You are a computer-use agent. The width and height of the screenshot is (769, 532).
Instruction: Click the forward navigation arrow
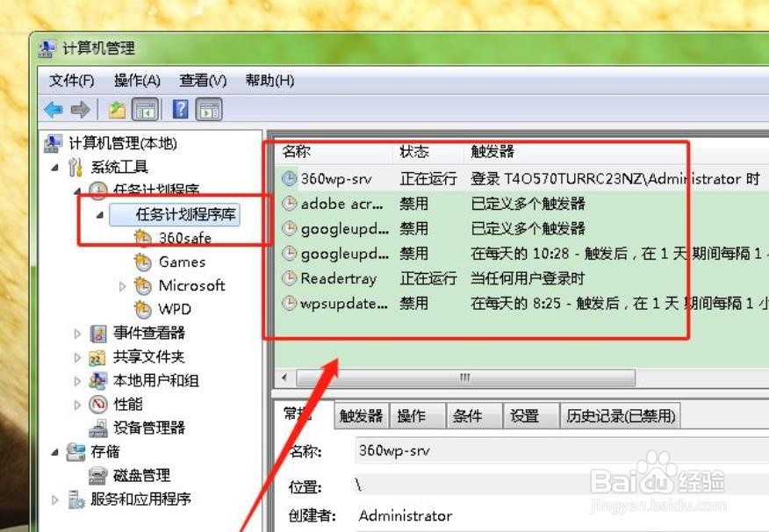pos(78,109)
